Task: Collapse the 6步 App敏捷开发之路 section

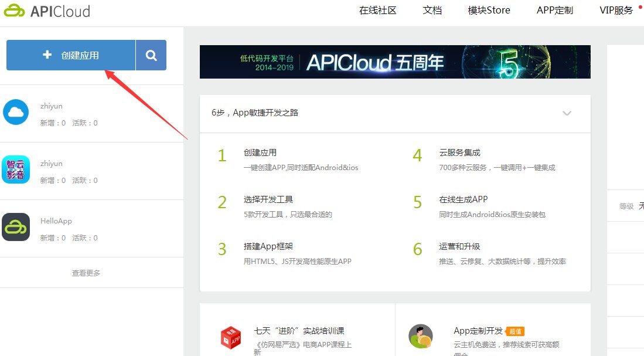Action: click(567, 114)
